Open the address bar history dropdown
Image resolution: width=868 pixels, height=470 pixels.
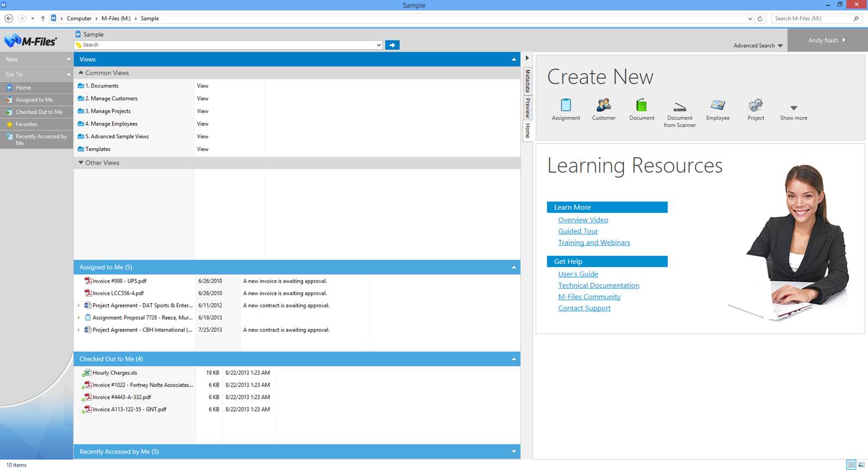(x=750, y=19)
